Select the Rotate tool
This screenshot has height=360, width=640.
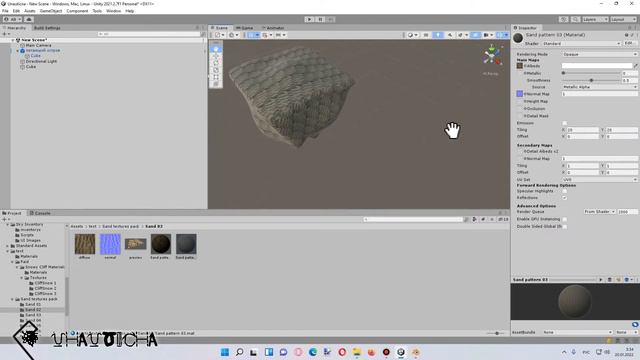[x=216, y=63]
